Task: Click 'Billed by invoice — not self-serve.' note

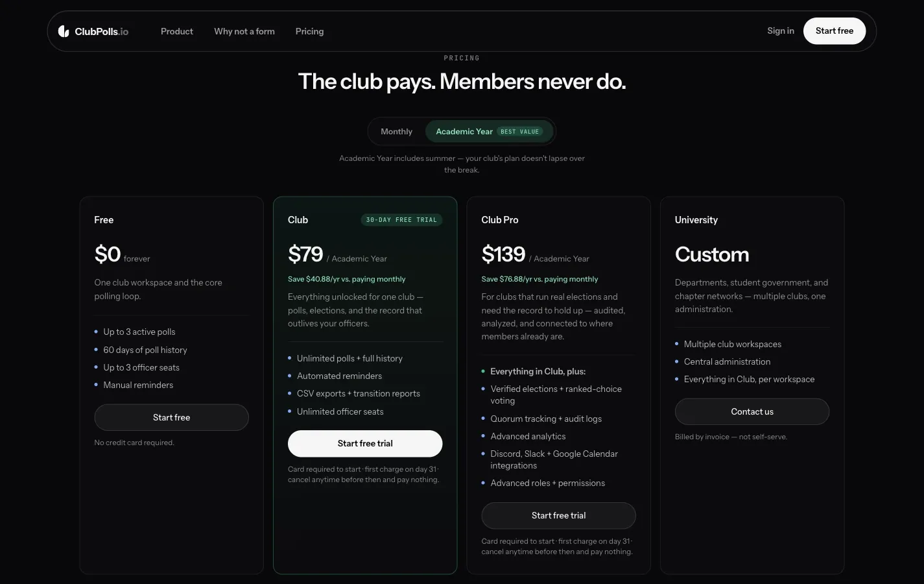Action: coord(731,437)
